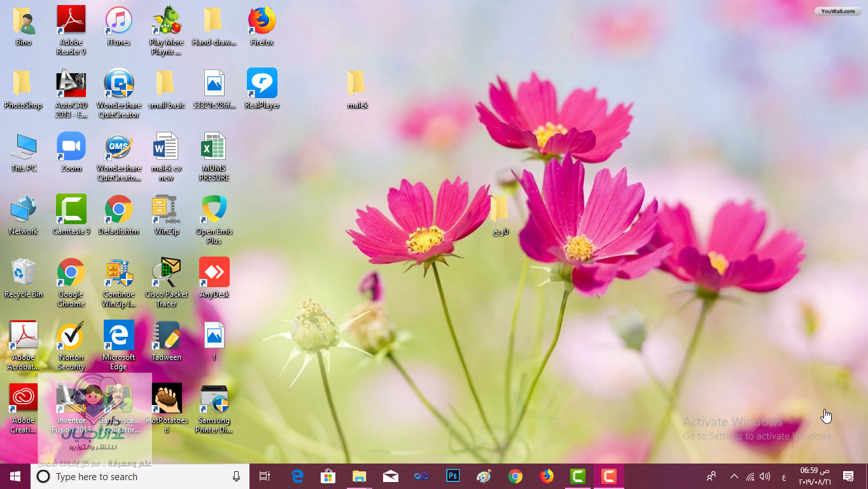This screenshot has height=489, width=868.
Task: Click the Wi-Fi network tray icon
Action: tap(750, 476)
